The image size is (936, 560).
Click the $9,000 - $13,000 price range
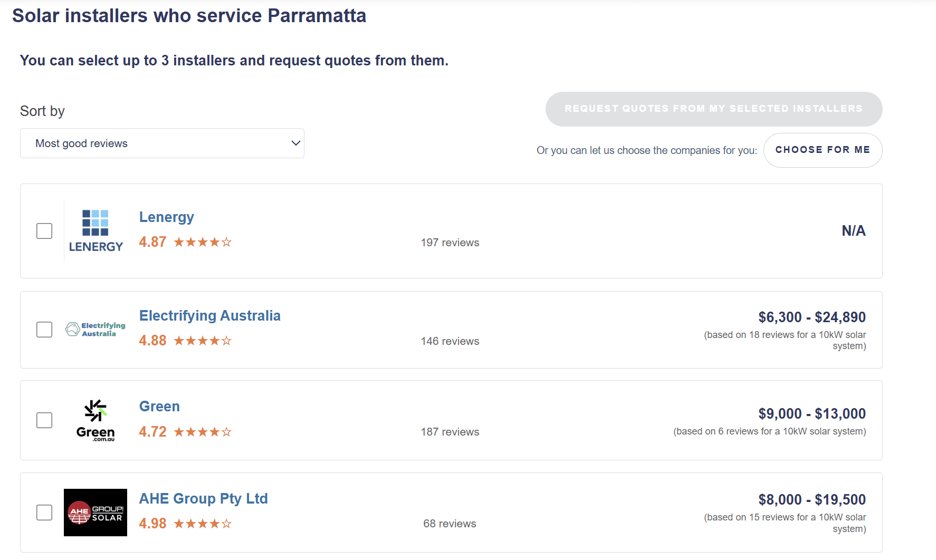click(812, 414)
